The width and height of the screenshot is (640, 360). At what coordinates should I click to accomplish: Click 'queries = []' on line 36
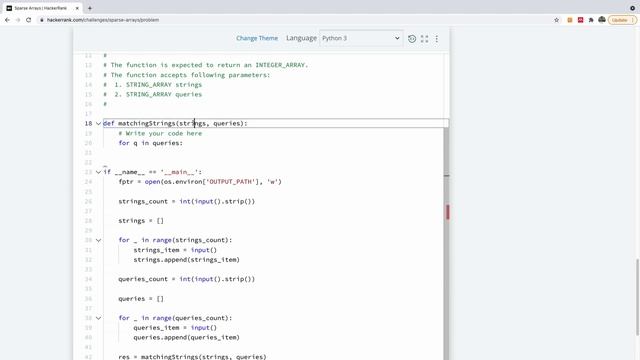pyautogui.click(x=141, y=299)
